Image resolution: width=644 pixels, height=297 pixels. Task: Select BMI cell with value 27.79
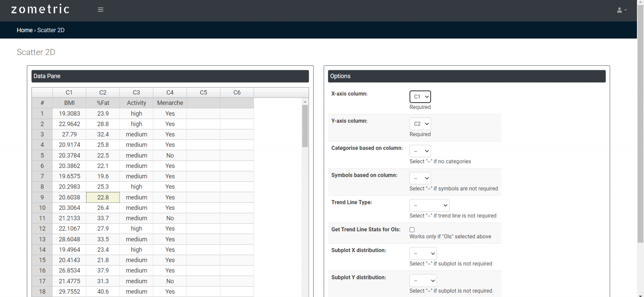coord(69,134)
